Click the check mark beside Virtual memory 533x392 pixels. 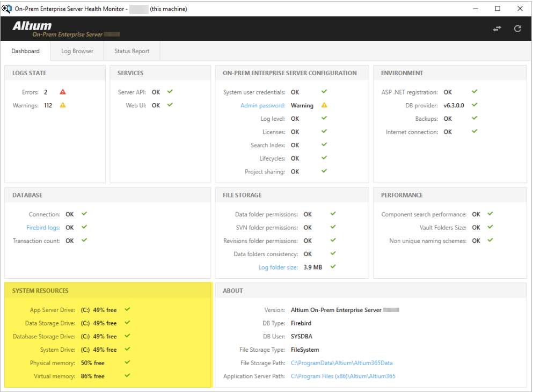[x=127, y=375]
